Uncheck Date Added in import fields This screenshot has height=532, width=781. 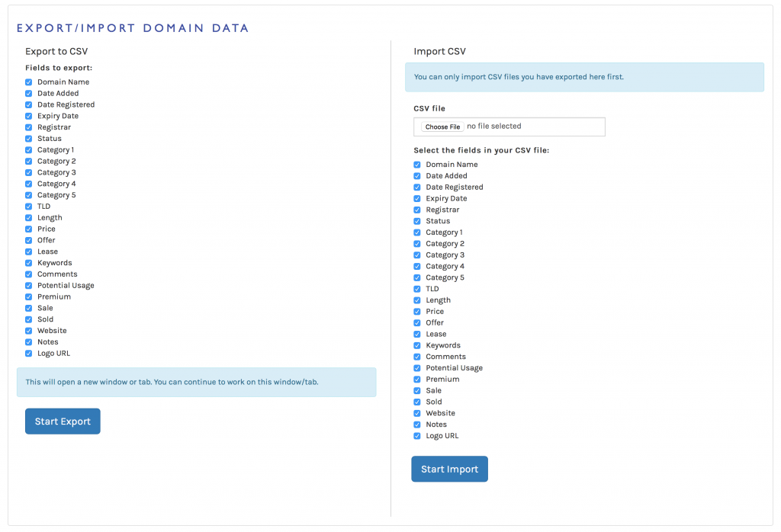click(417, 176)
